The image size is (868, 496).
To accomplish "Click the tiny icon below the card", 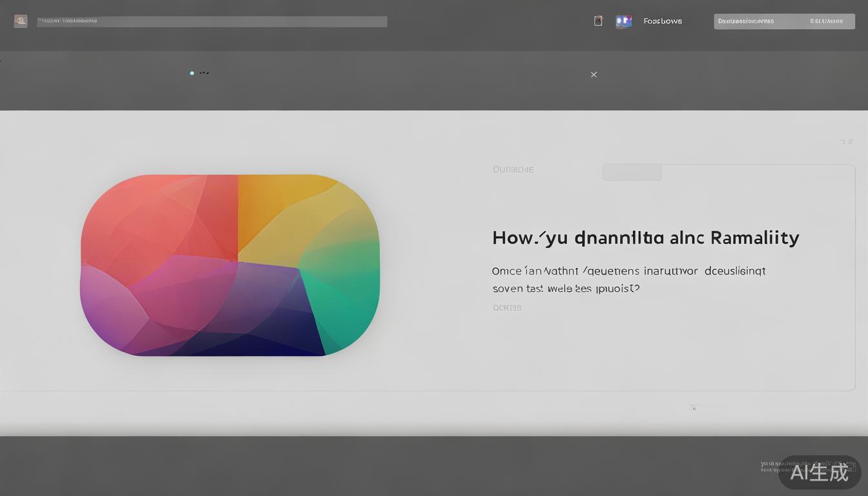I will pyautogui.click(x=694, y=408).
